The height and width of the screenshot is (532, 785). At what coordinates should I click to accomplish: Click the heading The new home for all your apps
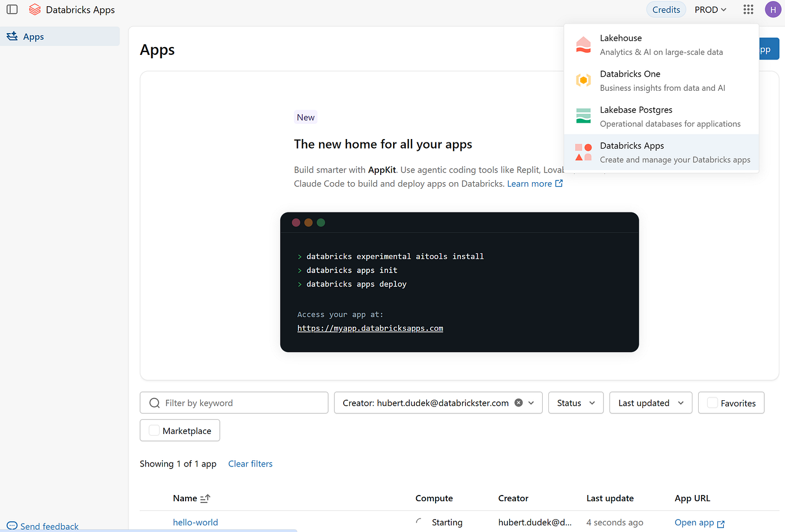coord(383,144)
